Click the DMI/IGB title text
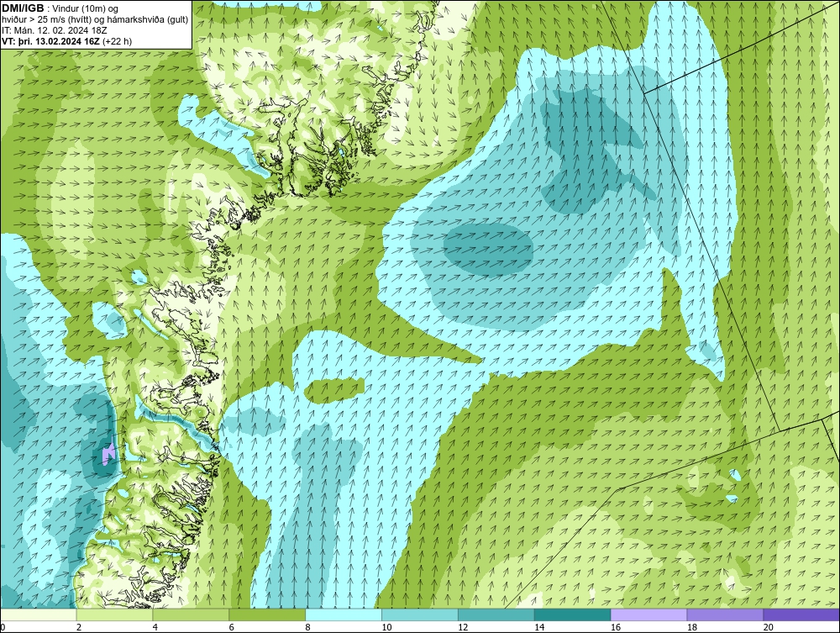The width and height of the screenshot is (840, 633). [23, 8]
